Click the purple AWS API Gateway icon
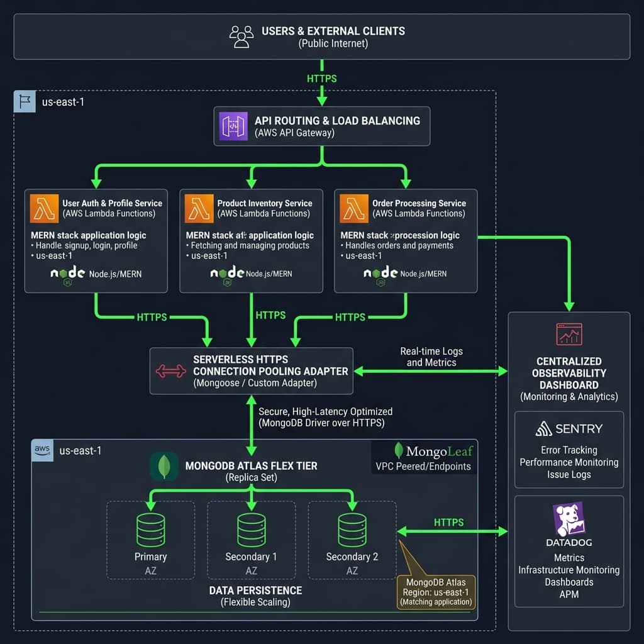The height and width of the screenshot is (644, 644). pos(233,126)
